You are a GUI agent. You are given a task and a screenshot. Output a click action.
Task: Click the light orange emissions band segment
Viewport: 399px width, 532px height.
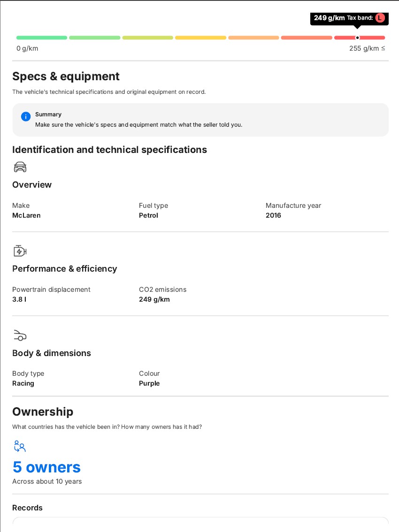(253, 38)
